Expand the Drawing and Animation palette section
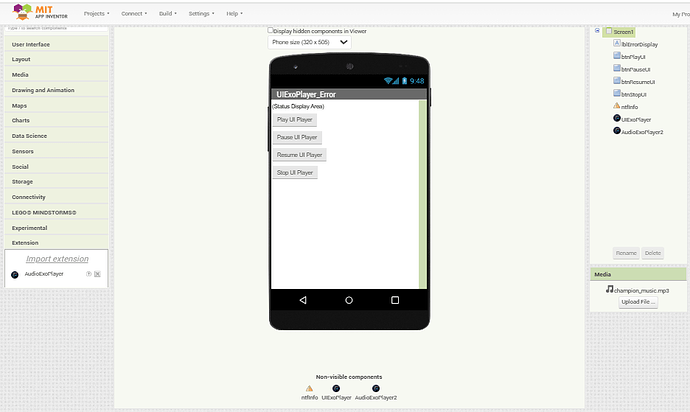Screen dimensions: 690x412 (56, 90)
